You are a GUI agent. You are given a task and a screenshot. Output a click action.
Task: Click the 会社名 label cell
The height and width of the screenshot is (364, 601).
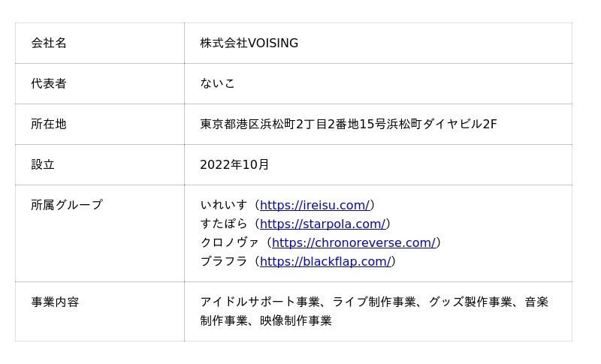tap(100, 44)
